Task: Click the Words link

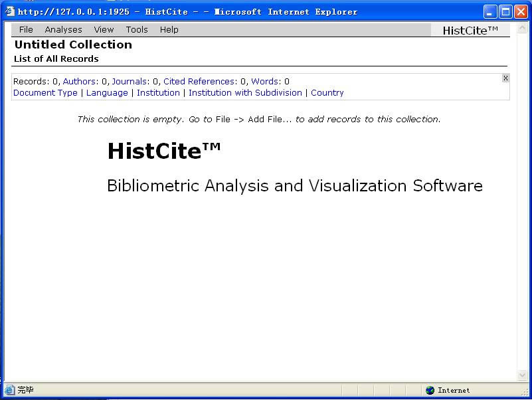Action: pyautogui.click(x=265, y=82)
